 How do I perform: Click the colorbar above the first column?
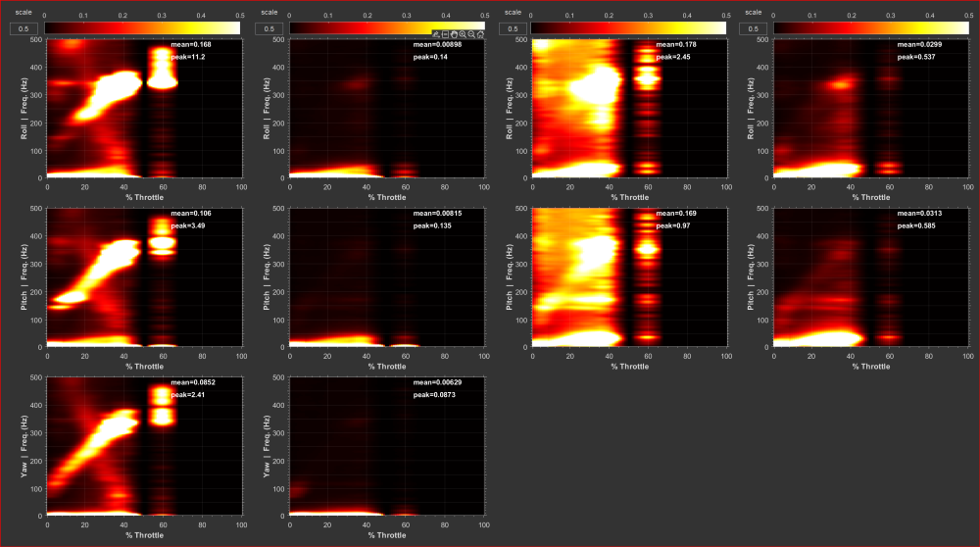tap(143, 28)
